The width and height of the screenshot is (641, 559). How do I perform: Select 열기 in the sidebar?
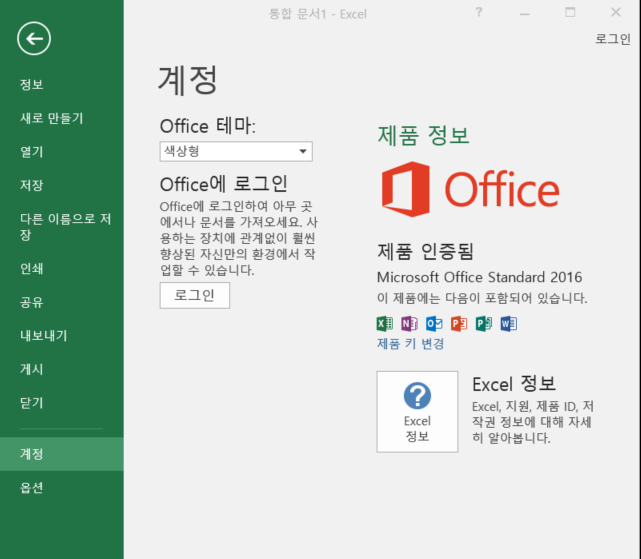click(x=62, y=152)
